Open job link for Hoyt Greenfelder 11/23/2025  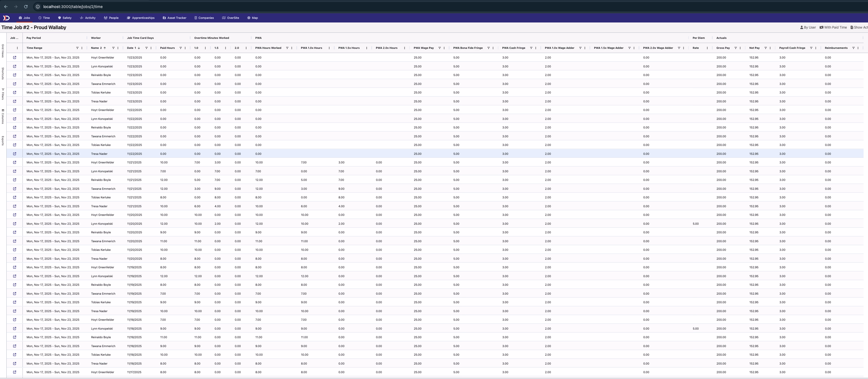point(14,58)
